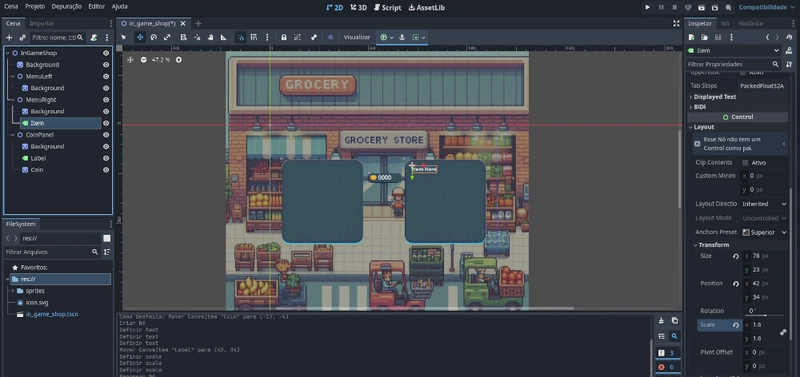Collapse the Transform section
The image size is (800, 377).
[x=696, y=245]
